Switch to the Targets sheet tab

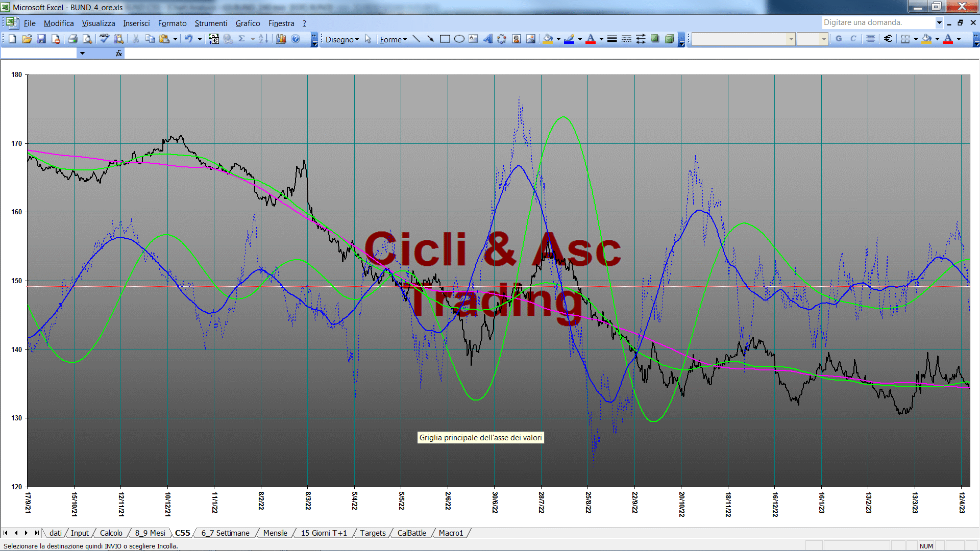click(x=373, y=533)
